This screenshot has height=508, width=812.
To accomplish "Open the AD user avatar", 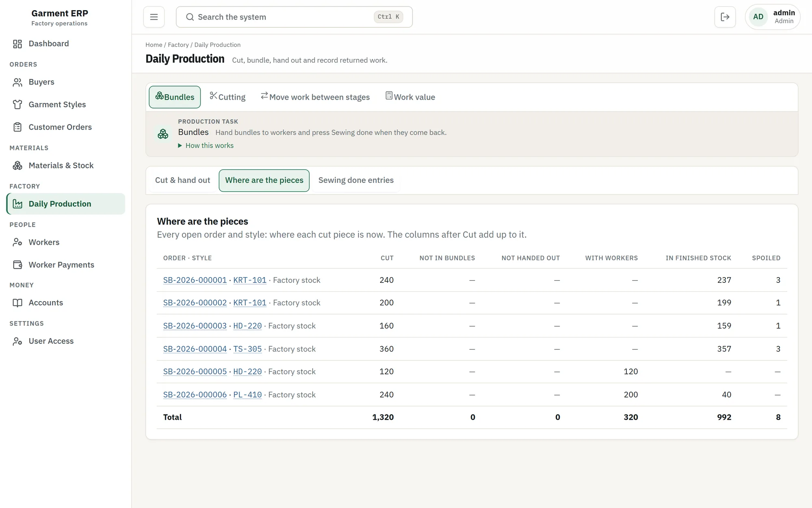I will [x=758, y=17].
